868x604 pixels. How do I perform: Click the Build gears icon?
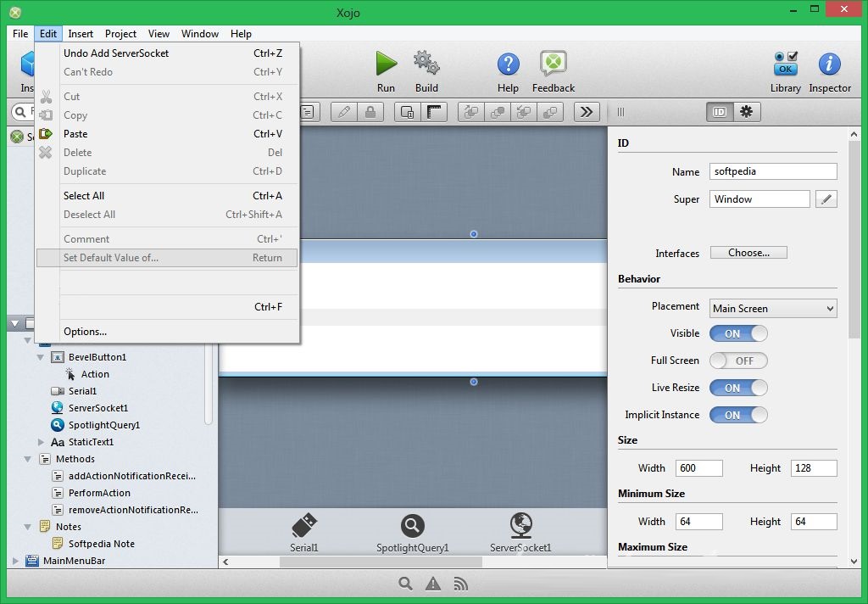tap(426, 64)
